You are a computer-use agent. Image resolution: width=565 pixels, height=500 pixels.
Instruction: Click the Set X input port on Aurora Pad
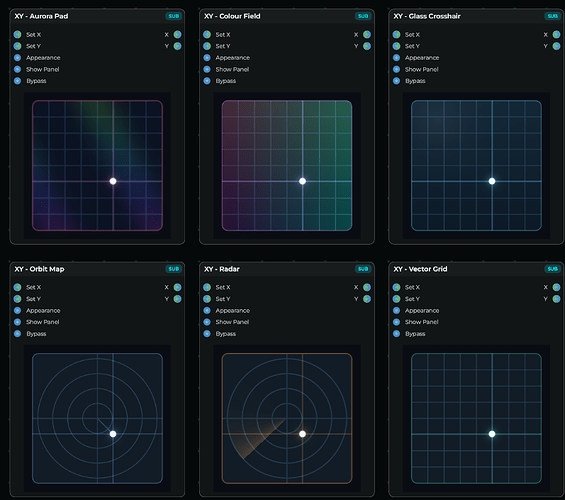tap(17, 35)
